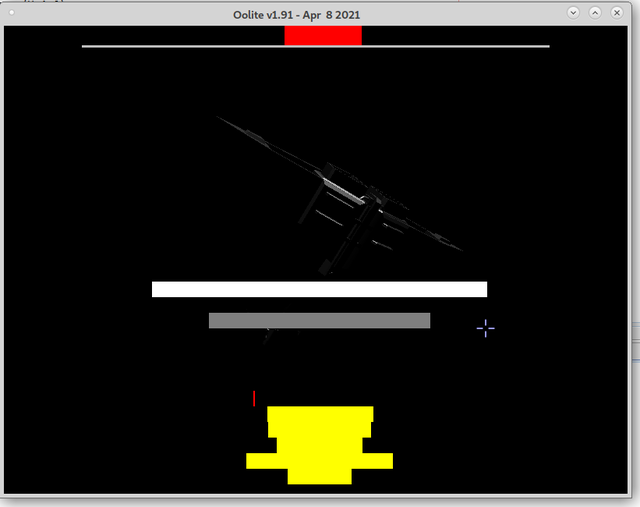Click the top section of the yellow shape
This screenshot has height=507, width=640.
(x=320, y=414)
